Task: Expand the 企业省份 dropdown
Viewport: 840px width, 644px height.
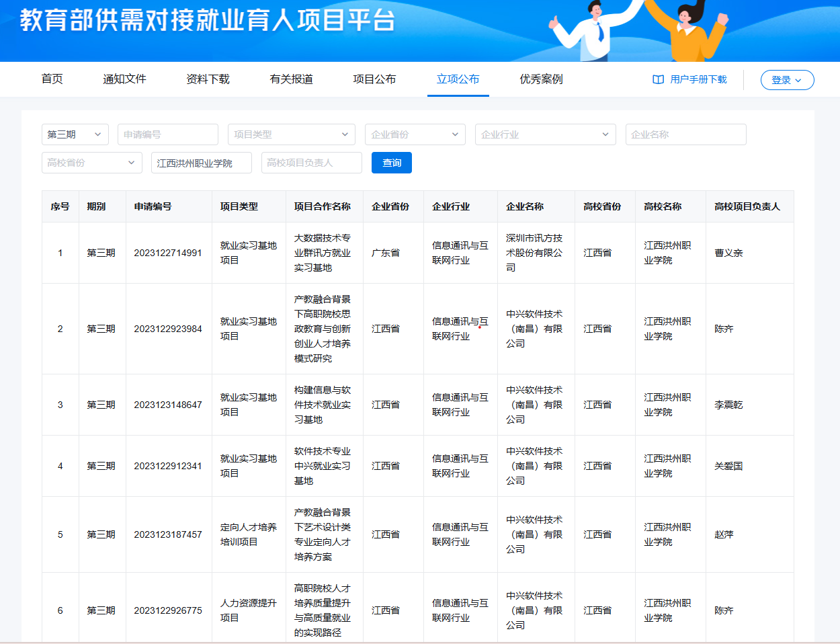Action: coord(415,134)
